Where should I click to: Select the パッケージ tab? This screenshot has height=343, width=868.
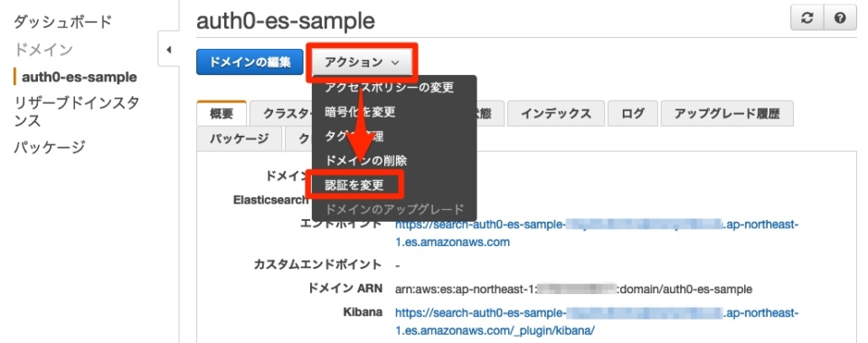point(239,138)
